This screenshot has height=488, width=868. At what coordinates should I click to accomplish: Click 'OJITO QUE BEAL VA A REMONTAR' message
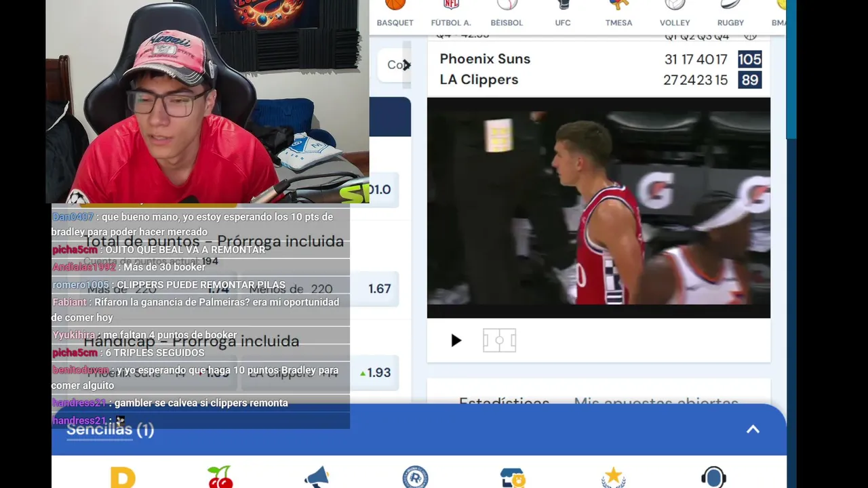pos(201,250)
